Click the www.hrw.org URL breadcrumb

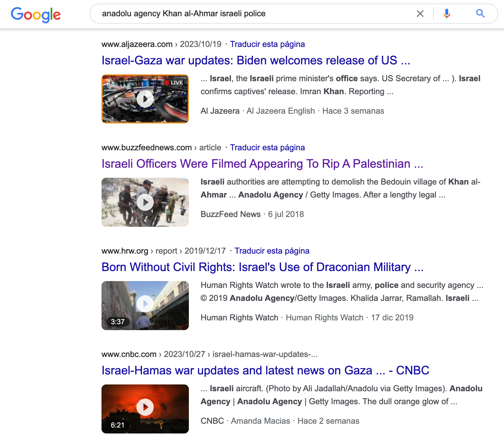click(125, 251)
